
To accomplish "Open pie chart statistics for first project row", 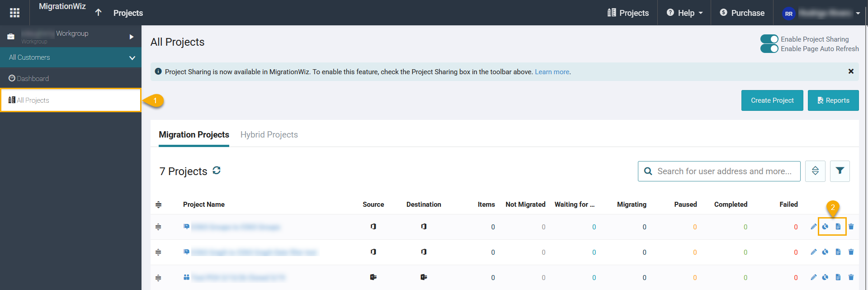I will point(826,227).
